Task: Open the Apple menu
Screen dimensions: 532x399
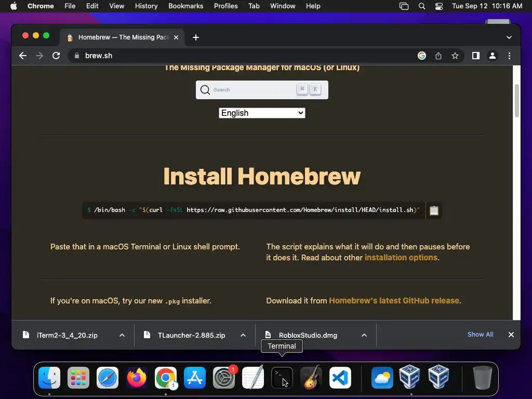Action: pyautogui.click(x=14, y=6)
